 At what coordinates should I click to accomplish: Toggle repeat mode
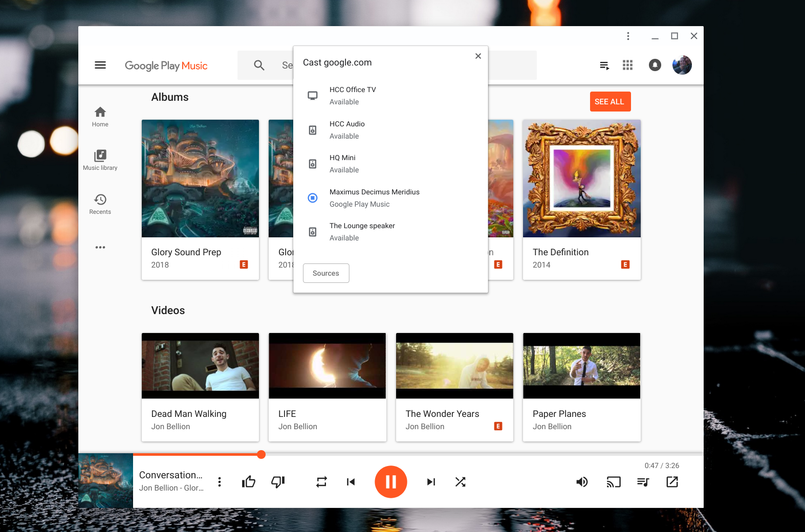click(x=321, y=482)
